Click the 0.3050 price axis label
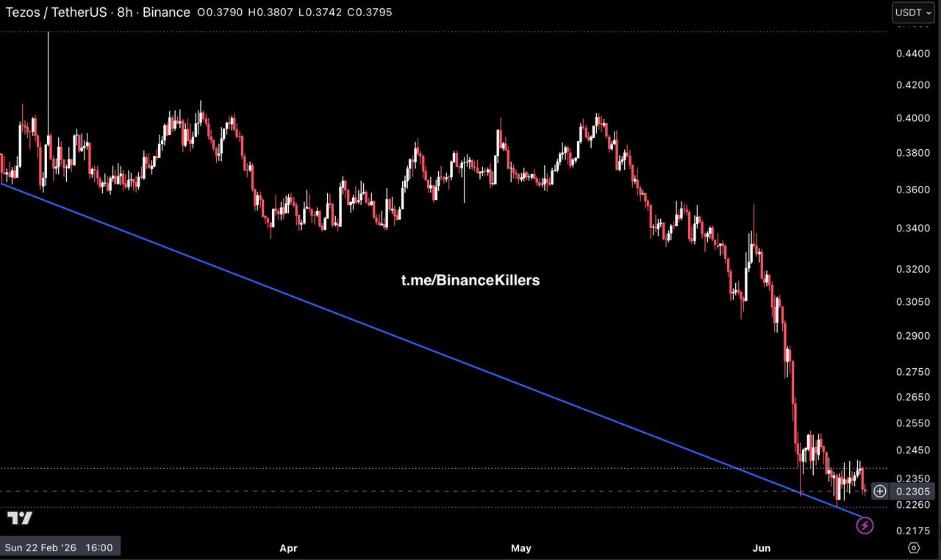Viewport: 941px width, 560px height. [x=913, y=302]
